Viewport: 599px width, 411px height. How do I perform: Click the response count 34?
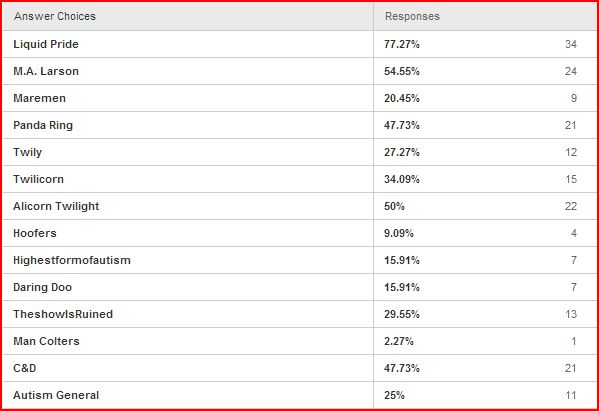571,44
